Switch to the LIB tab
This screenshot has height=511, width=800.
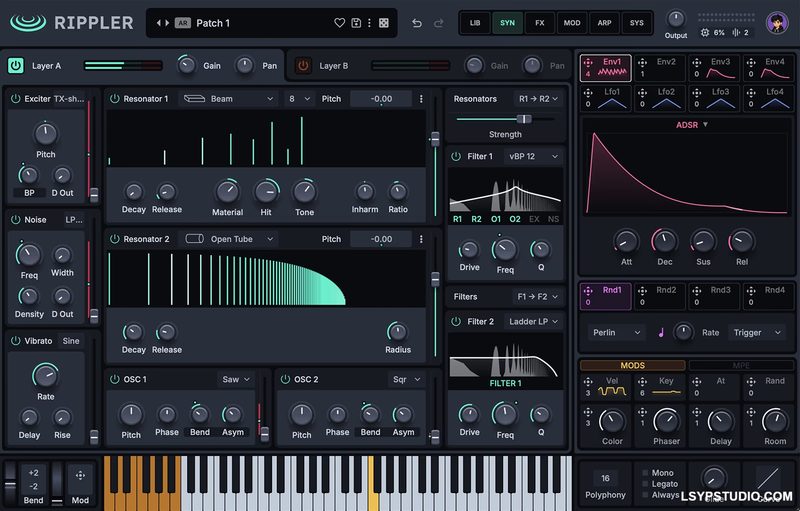[x=475, y=23]
